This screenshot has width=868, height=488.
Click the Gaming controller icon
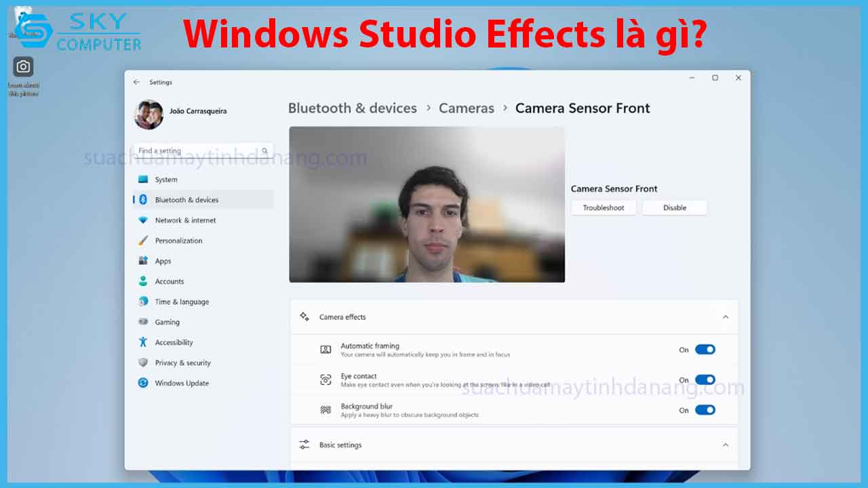coord(143,322)
